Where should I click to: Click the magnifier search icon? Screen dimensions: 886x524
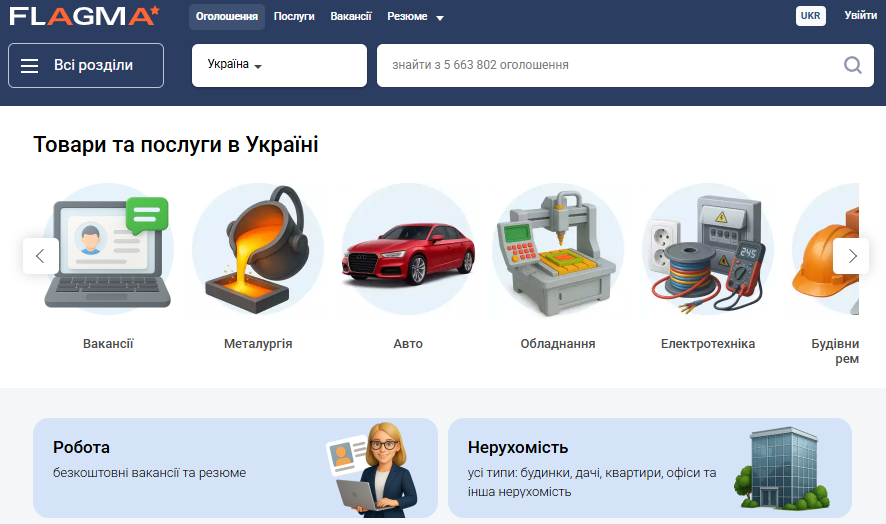coord(853,66)
